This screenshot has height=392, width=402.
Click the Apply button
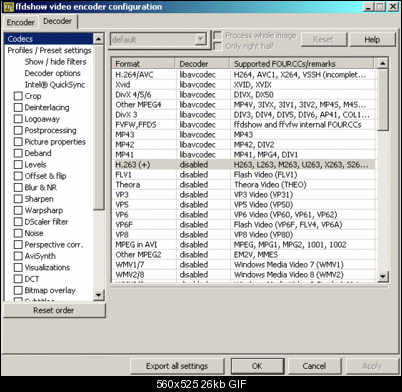coord(372,366)
